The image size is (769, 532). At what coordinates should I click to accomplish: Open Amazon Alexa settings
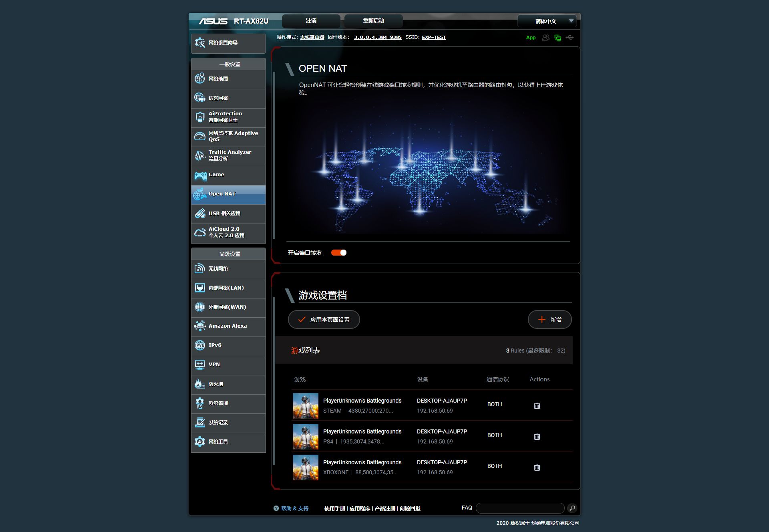point(228,326)
